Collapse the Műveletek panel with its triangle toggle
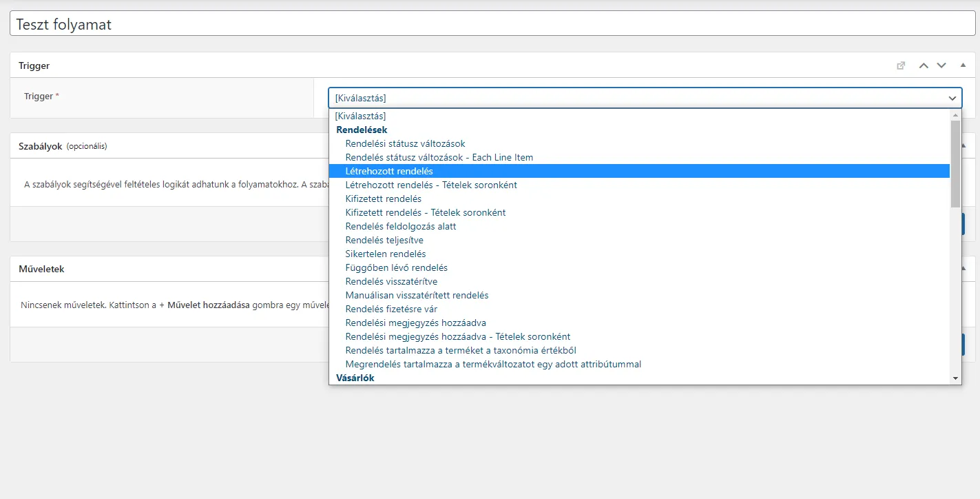This screenshot has height=499, width=980. [963, 269]
